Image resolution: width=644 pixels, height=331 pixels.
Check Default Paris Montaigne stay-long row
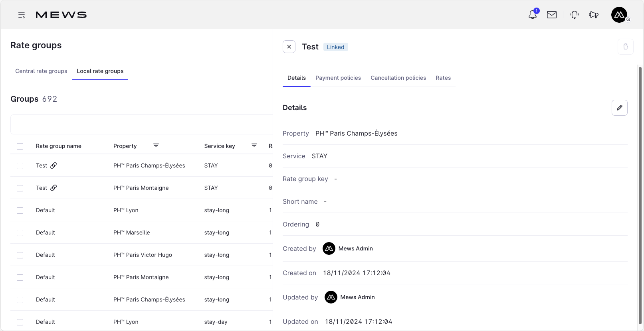point(20,278)
